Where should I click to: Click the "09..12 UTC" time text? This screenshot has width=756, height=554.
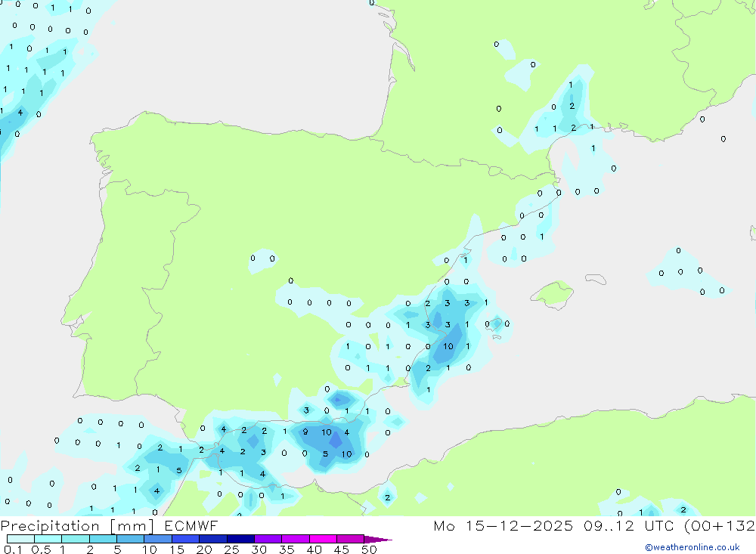627,525
